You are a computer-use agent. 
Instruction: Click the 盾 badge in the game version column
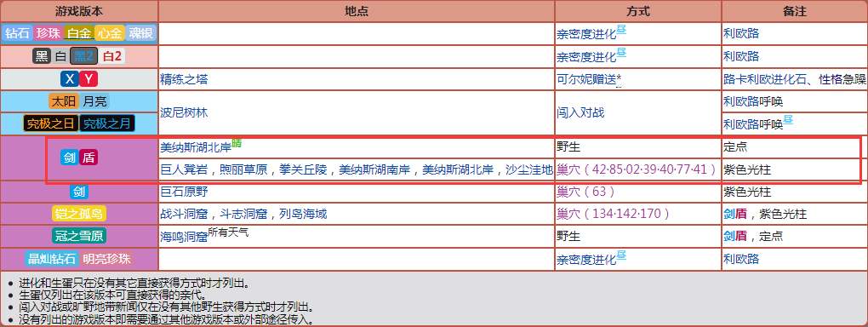coord(89,158)
